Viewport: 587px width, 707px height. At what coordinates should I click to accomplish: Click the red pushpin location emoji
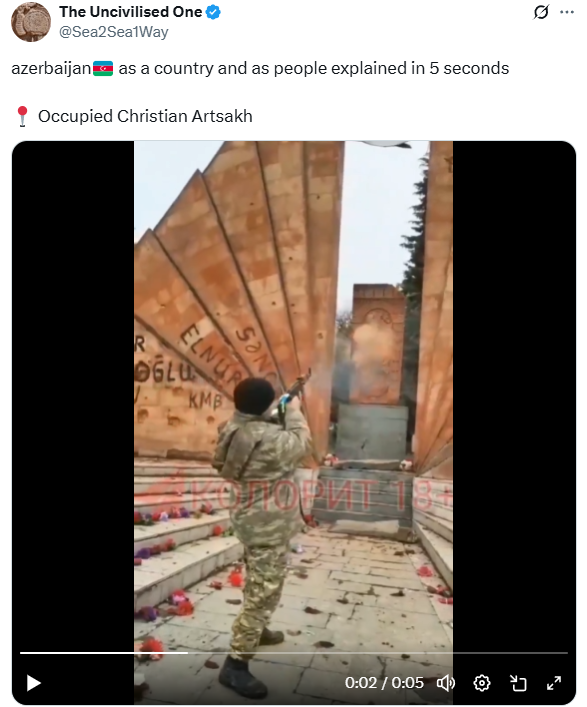pos(22,116)
